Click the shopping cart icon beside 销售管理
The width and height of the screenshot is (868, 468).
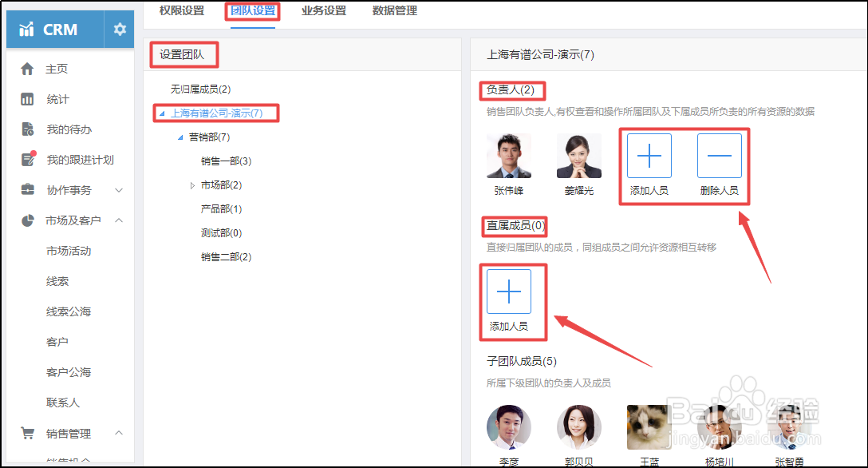coord(27,433)
